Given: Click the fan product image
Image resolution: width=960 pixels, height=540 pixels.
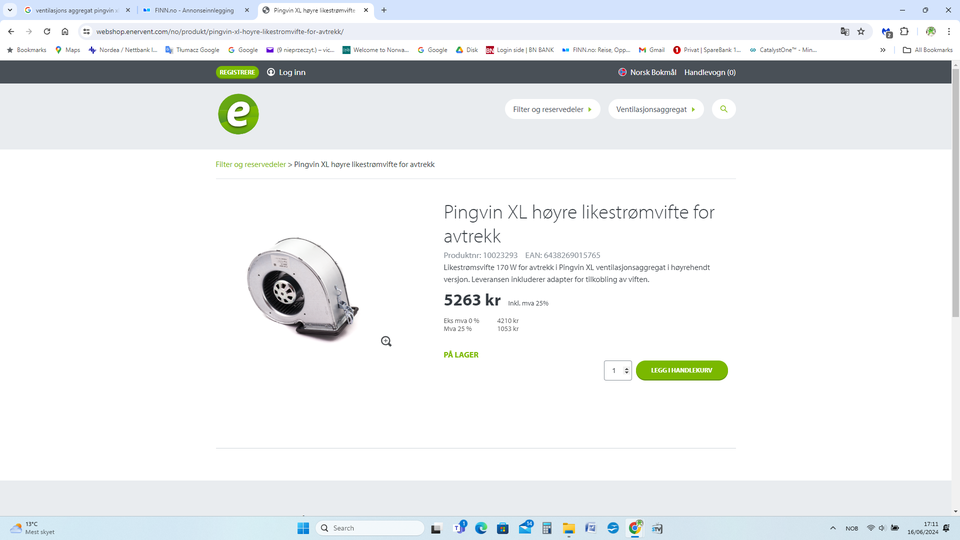Looking at the screenshot, I should [303, 287].
